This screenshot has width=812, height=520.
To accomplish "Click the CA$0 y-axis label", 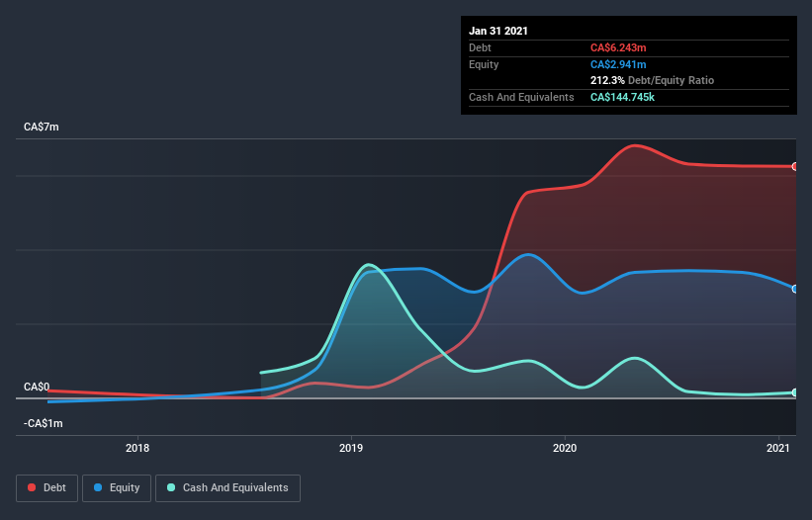I will pos(37,387).
